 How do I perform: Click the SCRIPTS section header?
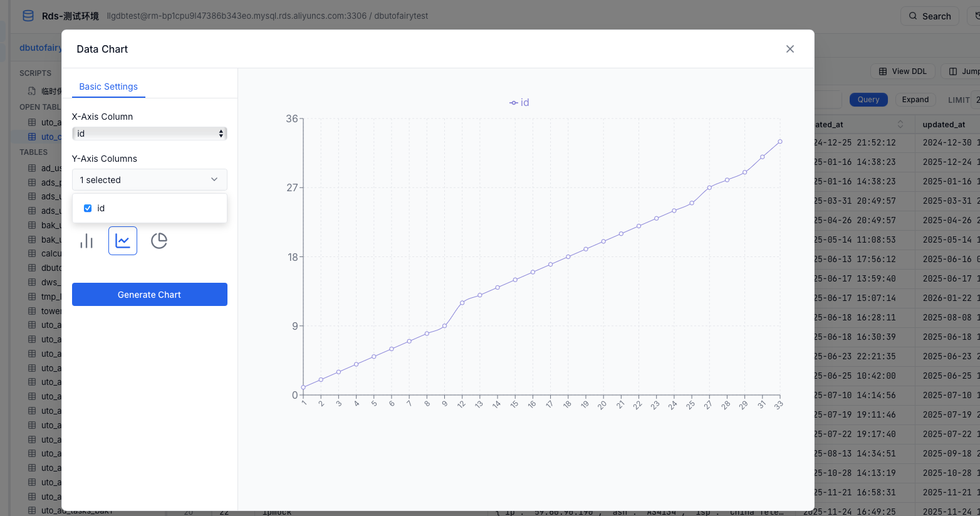point(35,73)
